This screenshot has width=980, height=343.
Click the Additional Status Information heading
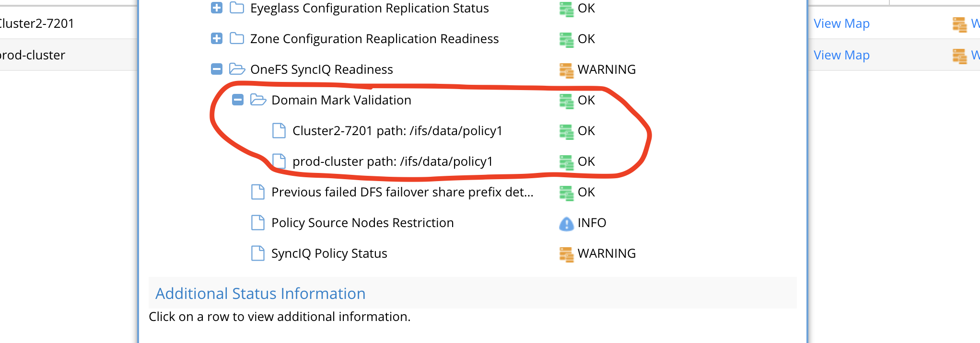point(259,293)
